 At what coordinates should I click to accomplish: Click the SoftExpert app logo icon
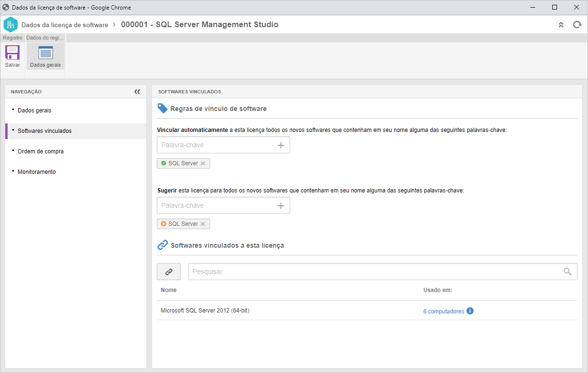10,24
